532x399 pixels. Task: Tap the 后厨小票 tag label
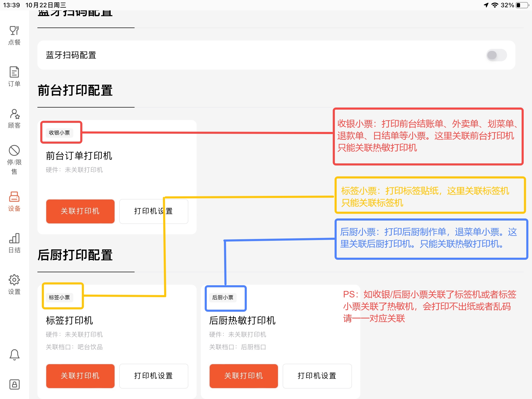(x=223, y=297)
